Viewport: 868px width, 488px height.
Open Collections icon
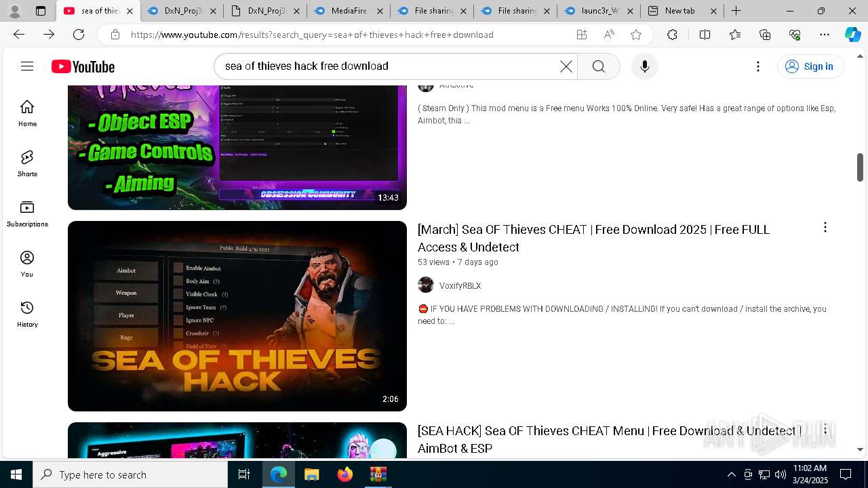[x=765, y=35]
